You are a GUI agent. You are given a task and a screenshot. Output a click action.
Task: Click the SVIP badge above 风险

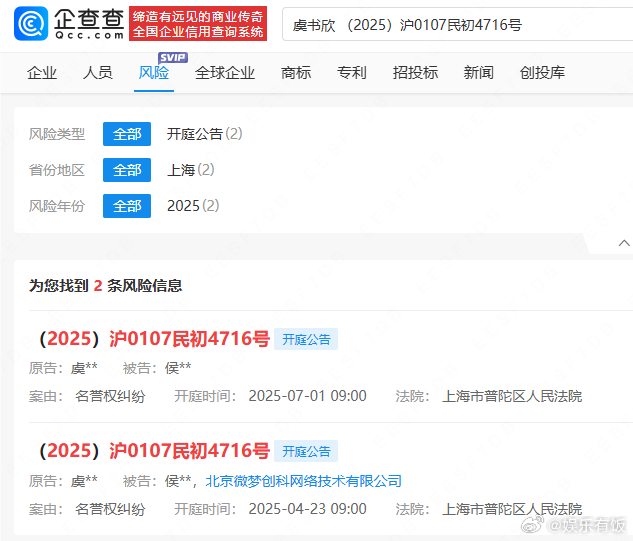pyautogui.click(x=173, y=58)
